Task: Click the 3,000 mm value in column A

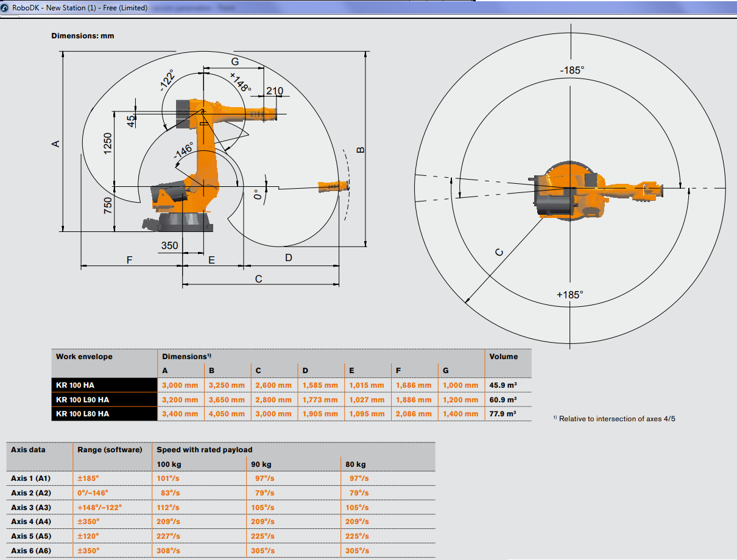Action: pyautogui.click(x=180, y=385)
